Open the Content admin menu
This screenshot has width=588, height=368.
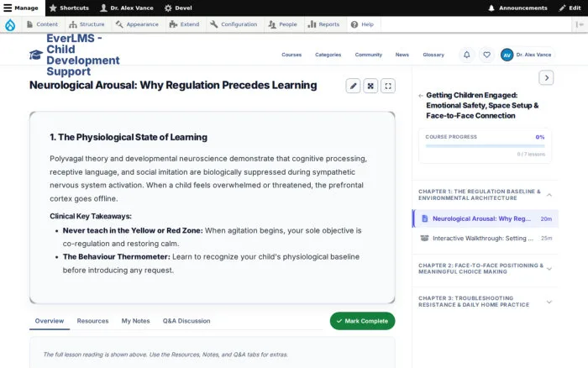click(42, 24)
